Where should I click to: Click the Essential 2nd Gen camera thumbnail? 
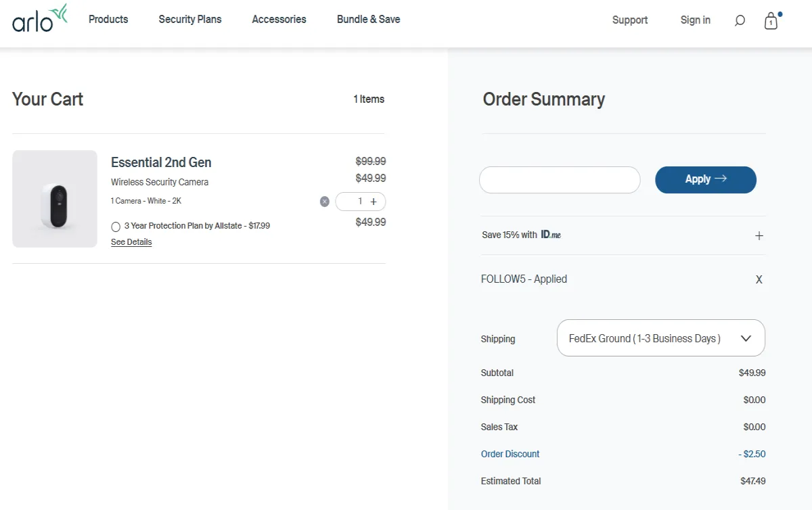[54, 198]
